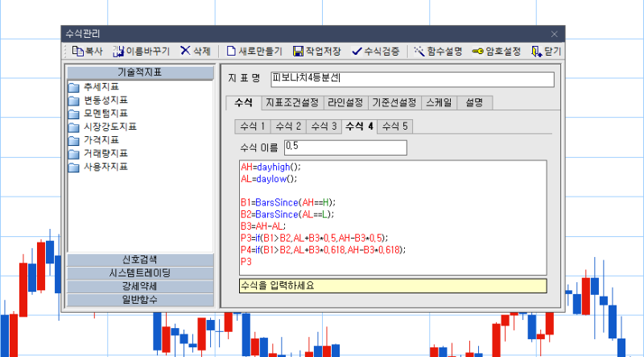This screenshot has height=357, width=644.
Task: Switch to the 수식 1 sub-tab
Action: [253, 127]
